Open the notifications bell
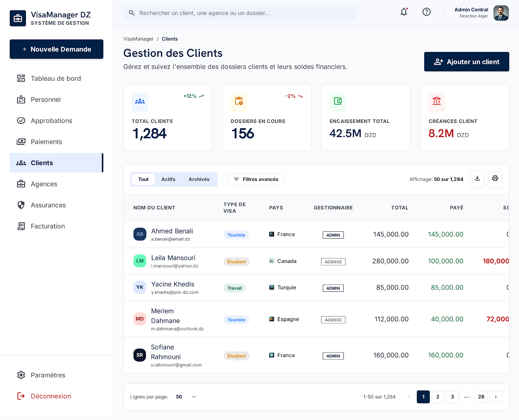This screenshot has width=519, height=420. tap(404, 12)
